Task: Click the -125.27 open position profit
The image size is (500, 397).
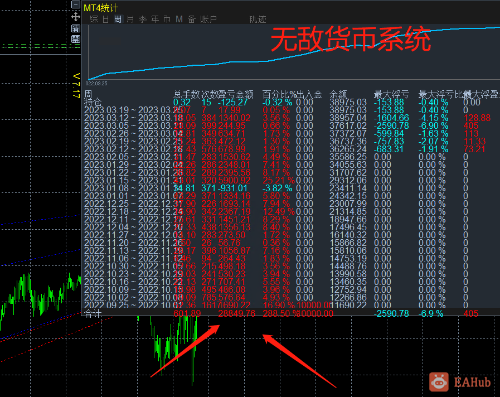Action: 232,102
